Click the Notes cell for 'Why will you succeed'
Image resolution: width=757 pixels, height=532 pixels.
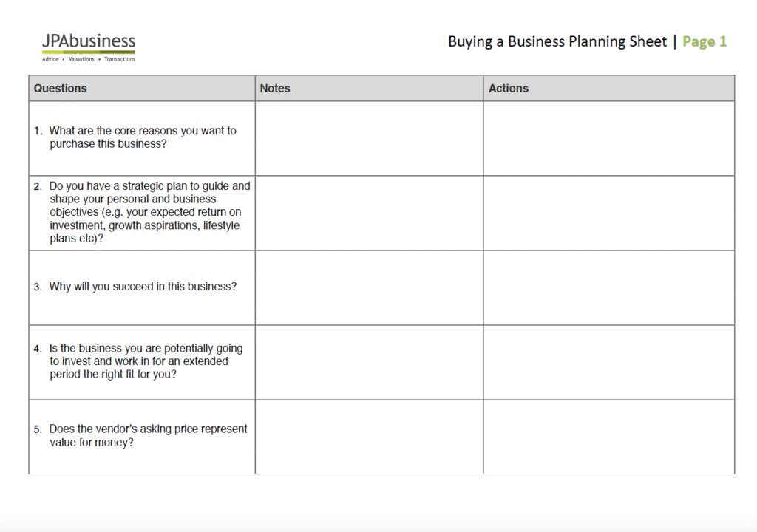point(370,287)
